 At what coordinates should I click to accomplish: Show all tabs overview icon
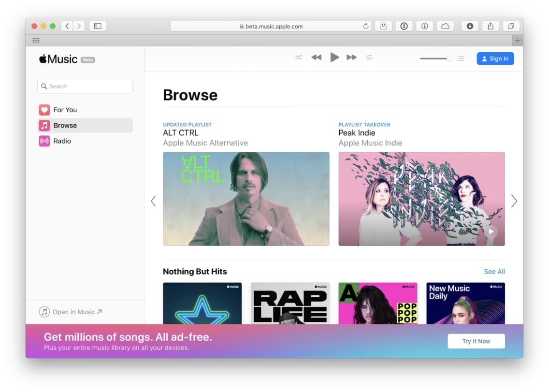[511, 26]
